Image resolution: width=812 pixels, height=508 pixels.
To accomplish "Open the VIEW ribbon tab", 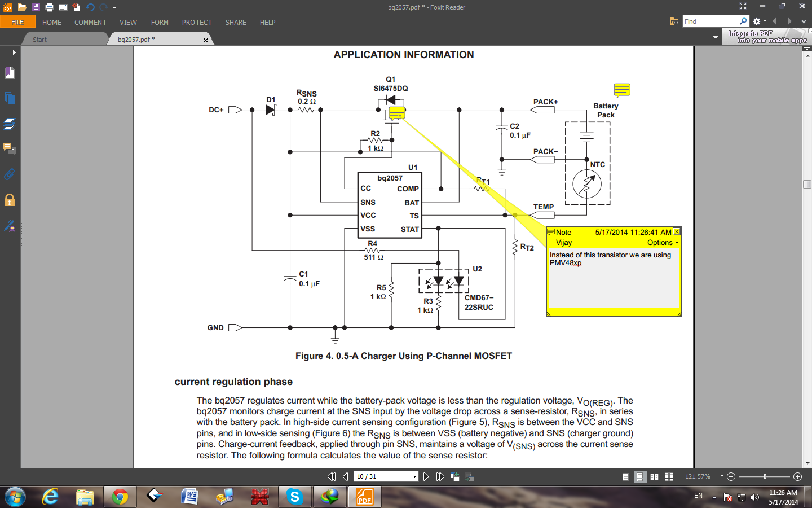I will tap(128, 23).
